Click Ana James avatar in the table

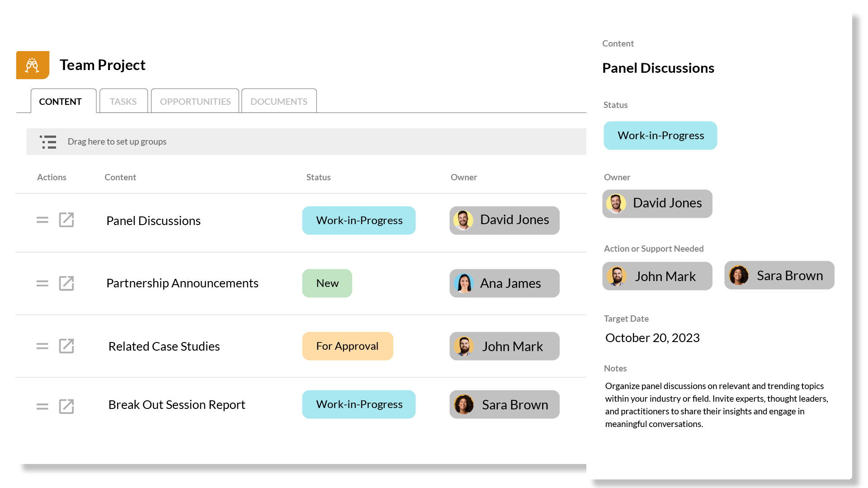463,283
